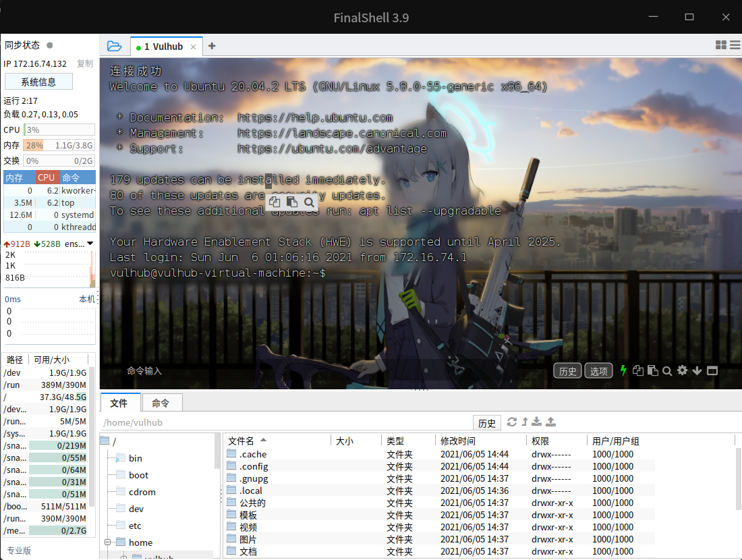
Task: Click 历史 button beside file path
Action: pyautogui.click(x=486, y=423)
